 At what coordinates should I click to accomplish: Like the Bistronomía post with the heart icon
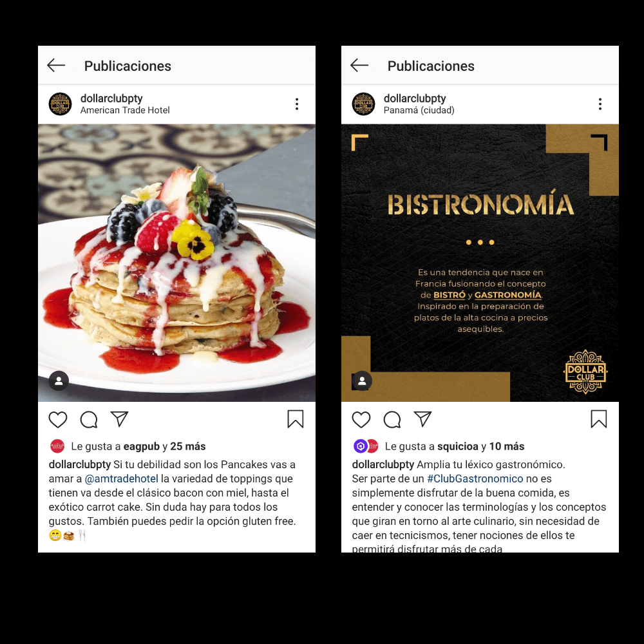click(361, 419)
